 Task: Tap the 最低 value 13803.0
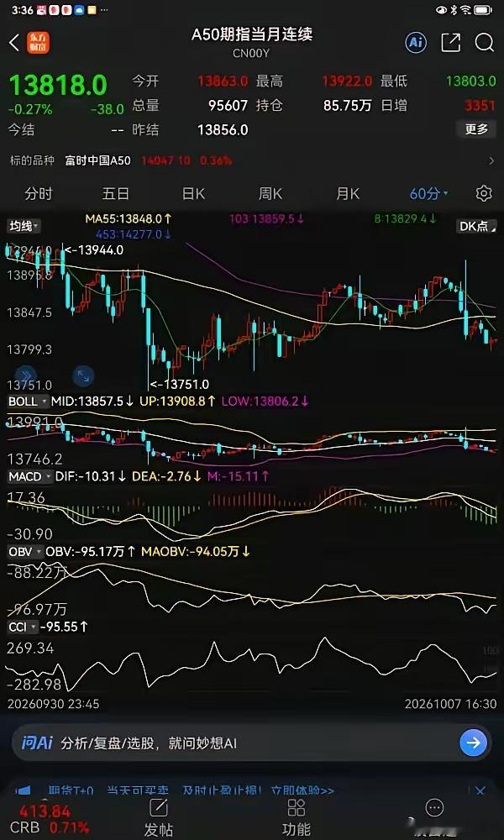tap(471, 81)
